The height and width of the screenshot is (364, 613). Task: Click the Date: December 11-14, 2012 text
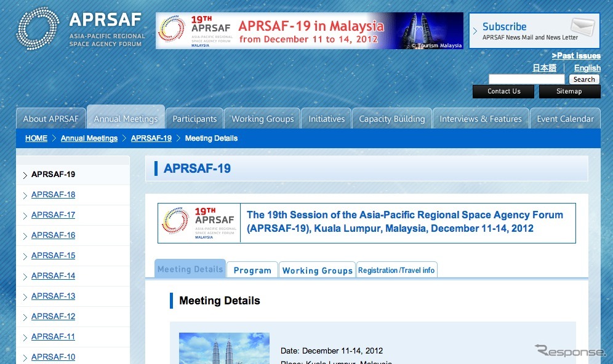tap(332, 350)
